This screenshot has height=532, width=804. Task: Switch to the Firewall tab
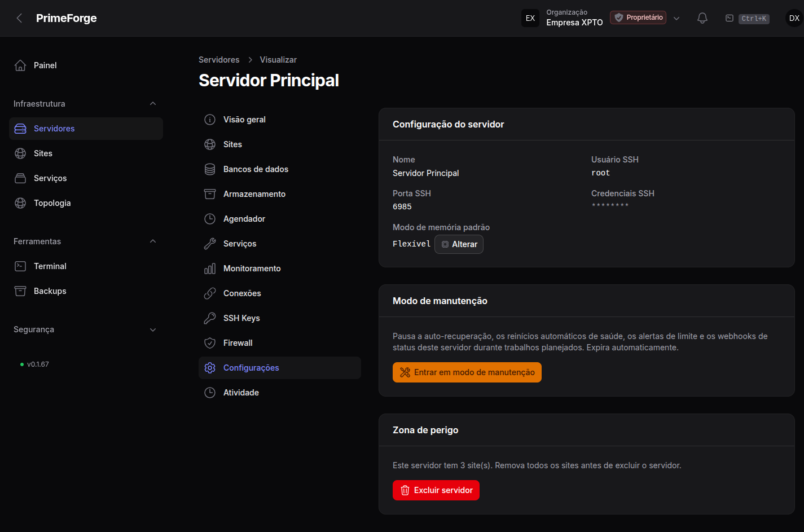pyautogui.click(x=280, y=343)
